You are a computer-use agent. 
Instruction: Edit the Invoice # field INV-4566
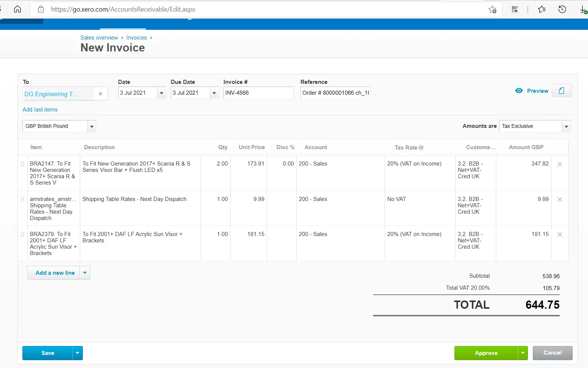(x=258, y=93)
